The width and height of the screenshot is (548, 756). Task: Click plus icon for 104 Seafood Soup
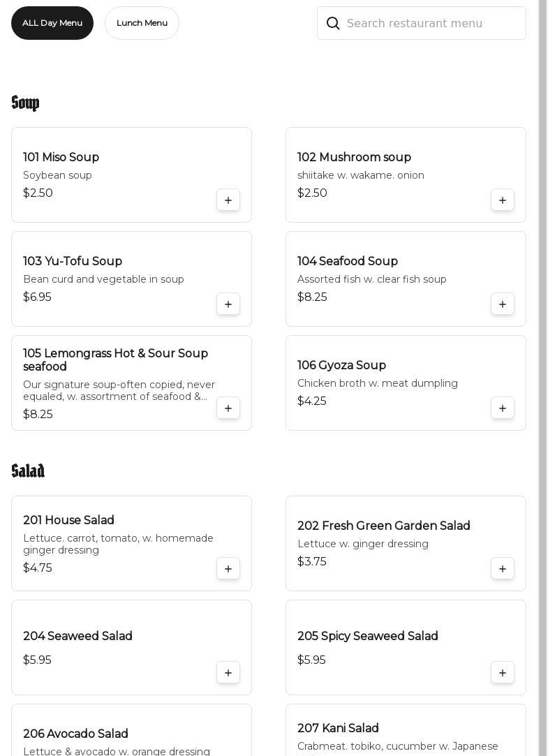(503, 304)
